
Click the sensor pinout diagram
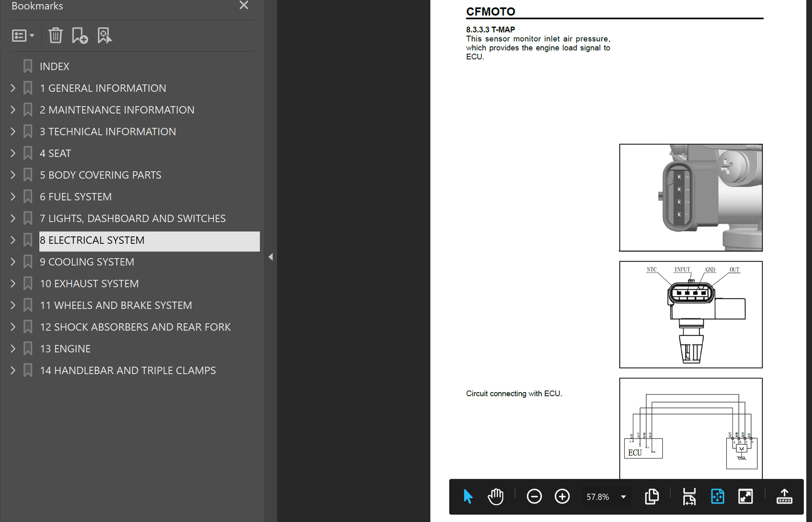click(691, 315)
